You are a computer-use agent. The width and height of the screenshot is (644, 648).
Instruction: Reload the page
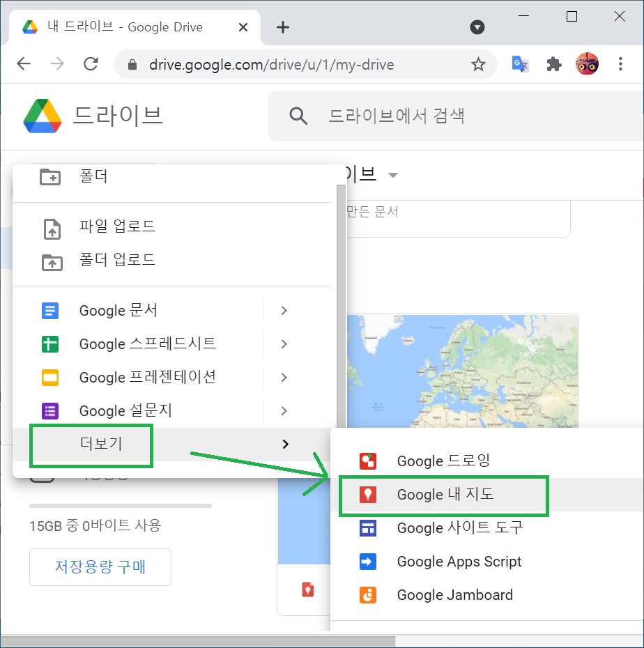click(91, 64)
